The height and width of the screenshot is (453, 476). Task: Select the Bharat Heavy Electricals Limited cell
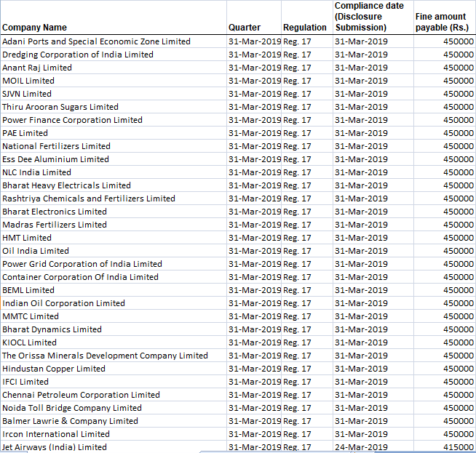tap(66, 185)
